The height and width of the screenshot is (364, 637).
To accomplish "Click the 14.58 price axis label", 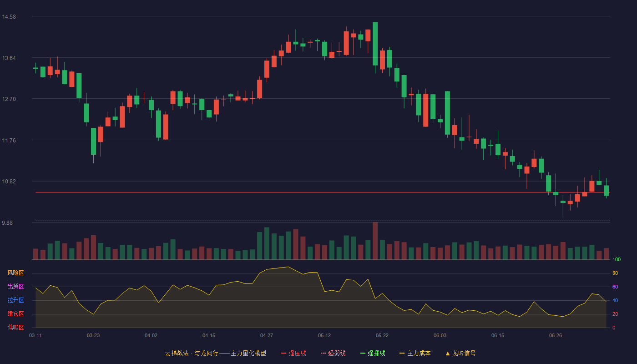I will pos(9,17).
